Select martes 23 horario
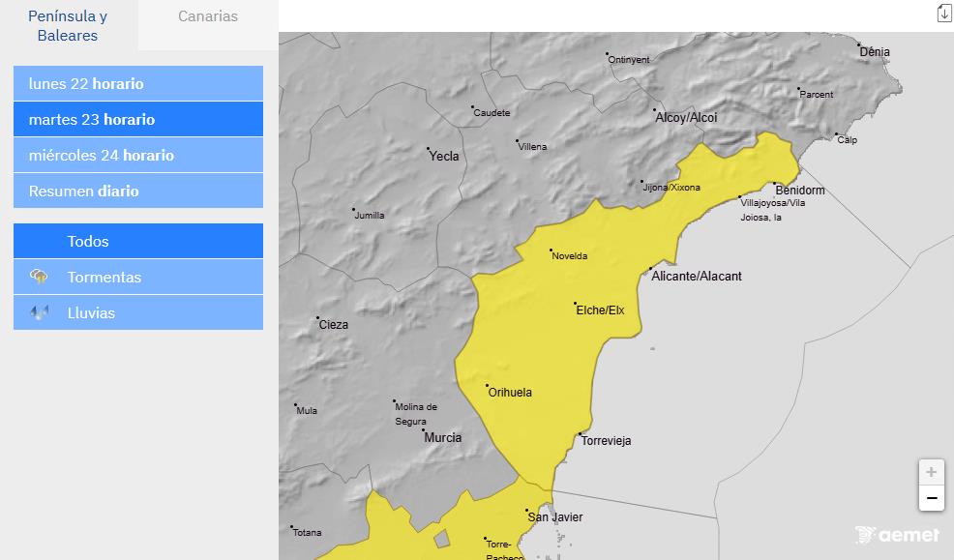Viewport: 954px width, 560px height. click(138, 120)
